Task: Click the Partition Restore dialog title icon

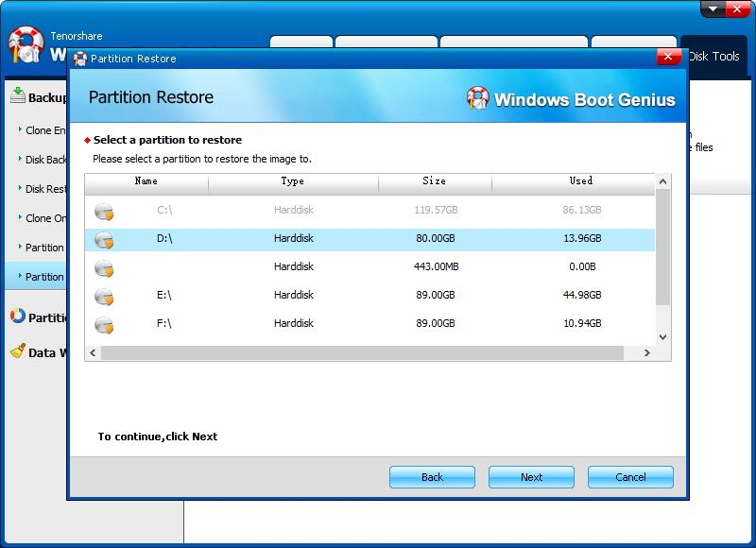Action: pos(80,59)
